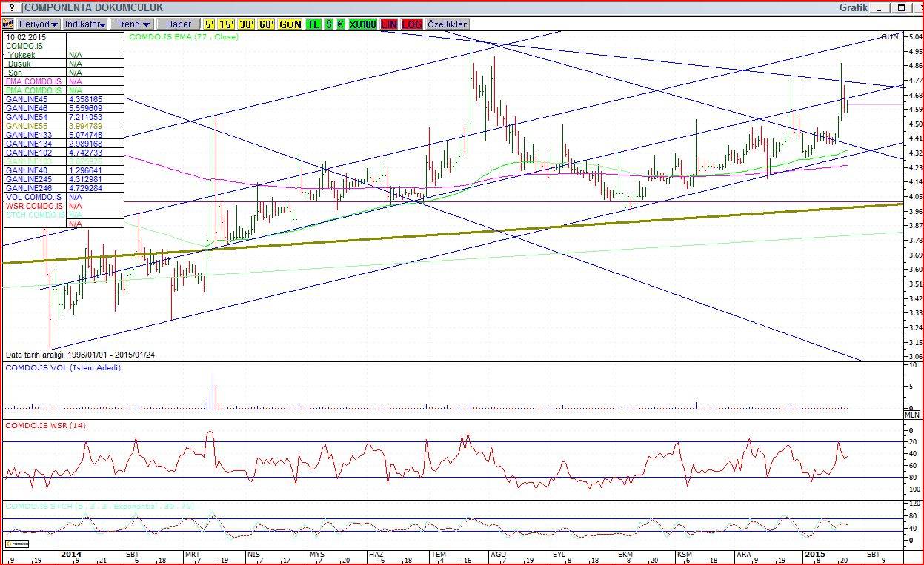The height and width of the screenshot is (565, 924).
Task: Expand the Indikatör dropdown menu
Action: click(85, 24)
